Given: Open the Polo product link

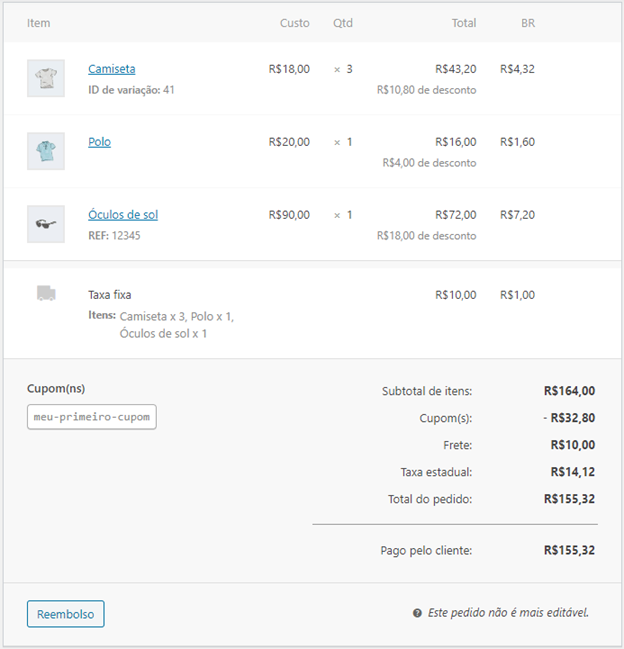Looking at the screenshot, I should pos(99,142).
